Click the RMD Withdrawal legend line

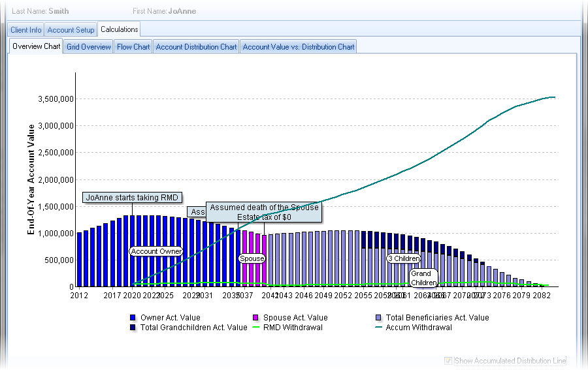point(255,328)
